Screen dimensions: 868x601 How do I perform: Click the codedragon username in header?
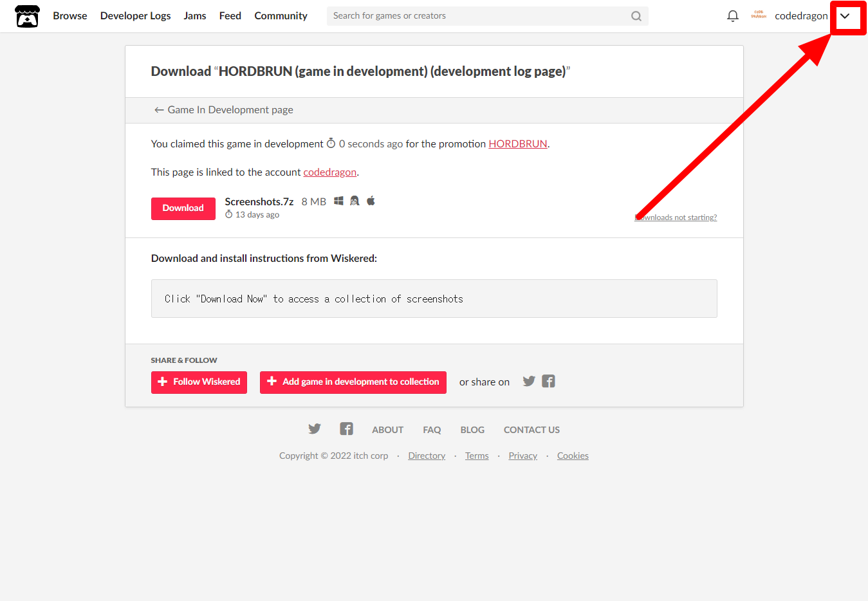801,16
